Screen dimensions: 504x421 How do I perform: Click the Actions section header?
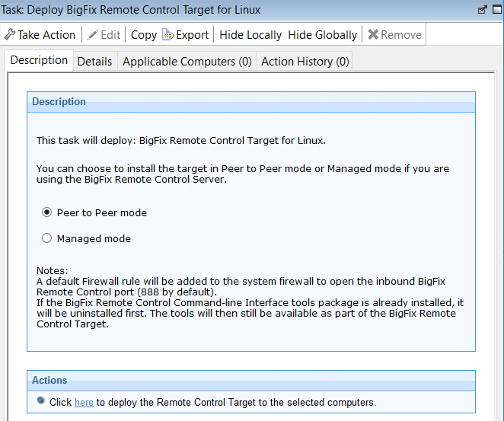(251, 381)
